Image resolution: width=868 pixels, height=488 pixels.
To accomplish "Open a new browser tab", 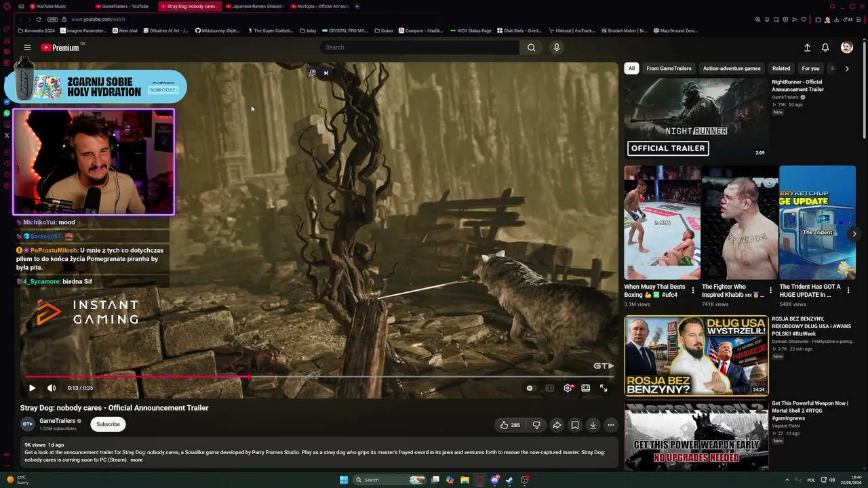I will tap(357, 6).
